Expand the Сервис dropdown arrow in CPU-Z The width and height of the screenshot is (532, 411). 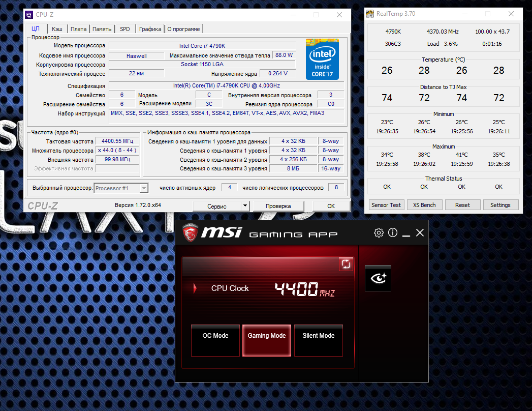tap(245, 206)
